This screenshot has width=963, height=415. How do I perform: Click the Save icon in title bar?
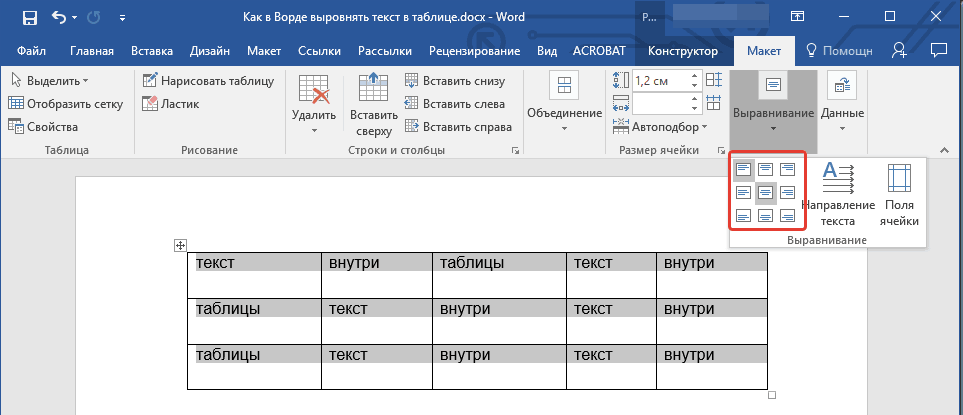coord(29,17)
